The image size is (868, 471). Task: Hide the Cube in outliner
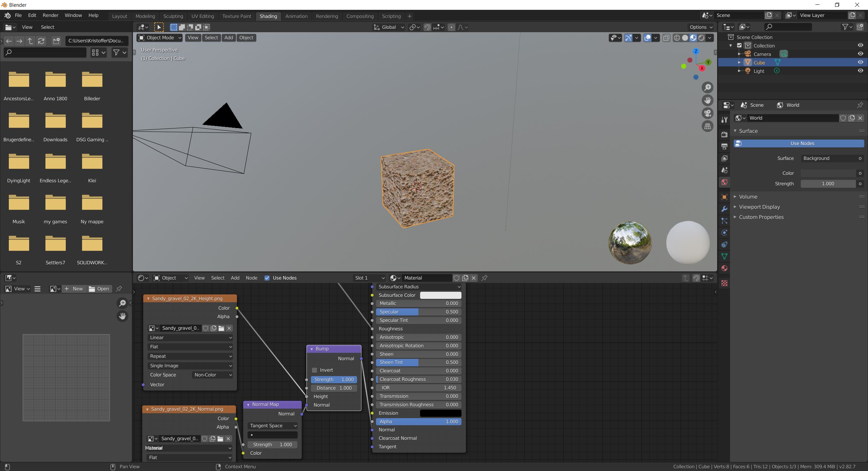860,62
